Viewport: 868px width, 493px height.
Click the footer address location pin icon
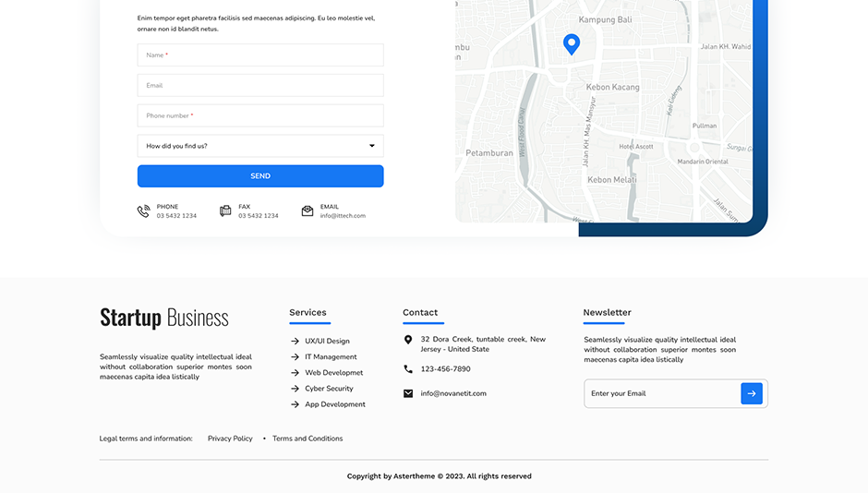click(408, 340)
